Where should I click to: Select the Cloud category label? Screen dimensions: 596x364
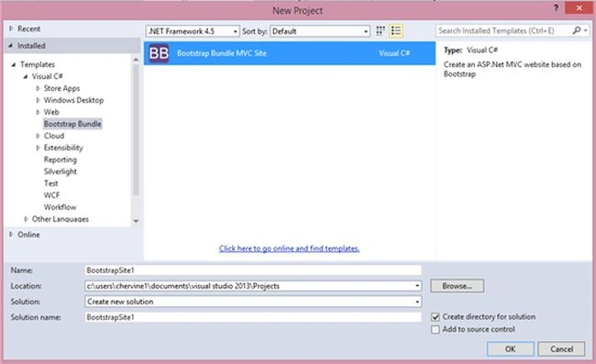tap(54, 136)
